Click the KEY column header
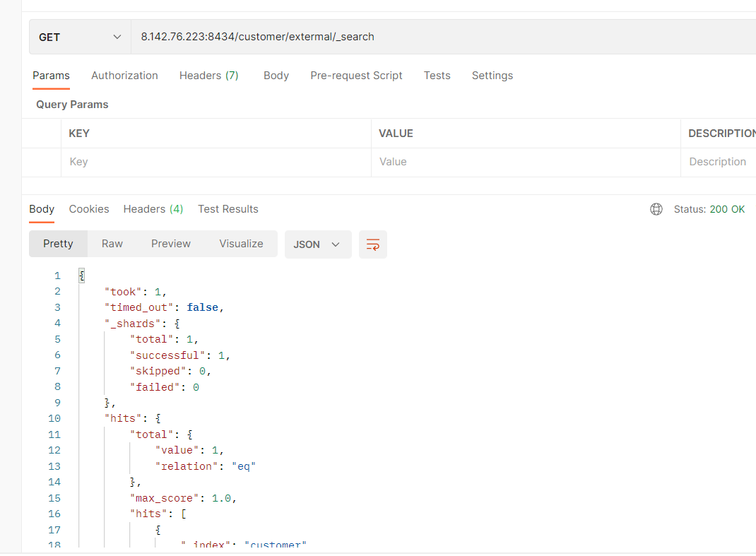756x556 pixels. click(x=79, y=134)
